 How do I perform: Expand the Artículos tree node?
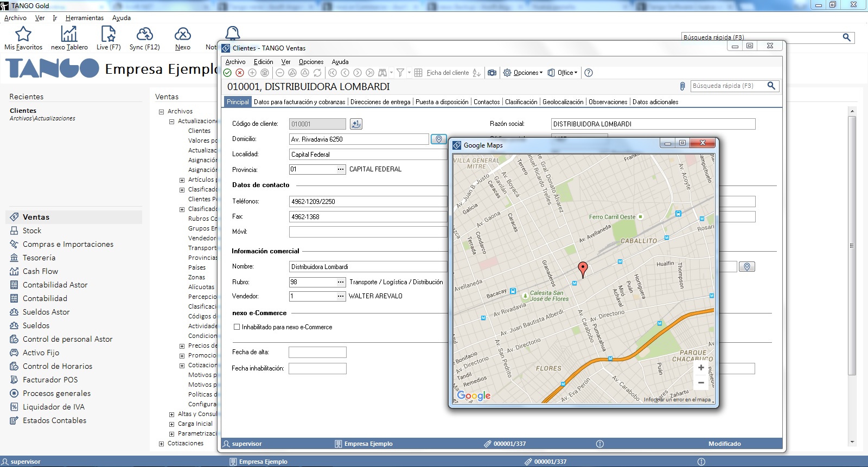182,180
